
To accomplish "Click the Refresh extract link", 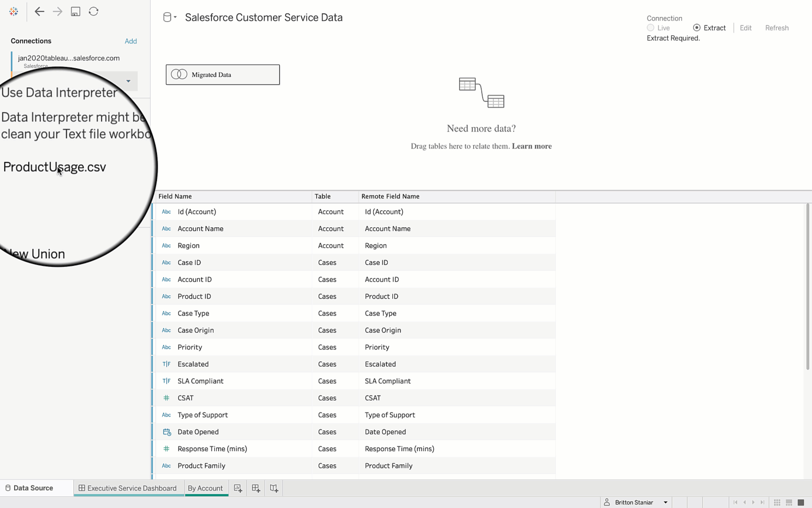I will [x=777, y=28].
